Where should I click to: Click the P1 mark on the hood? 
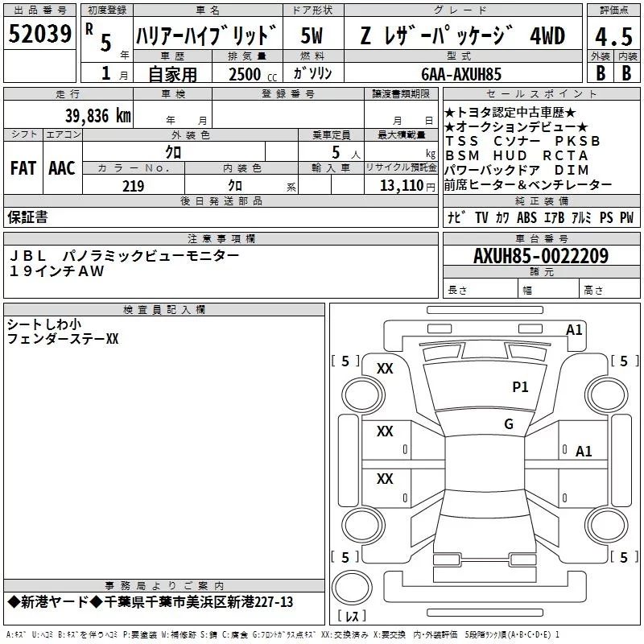520,387
